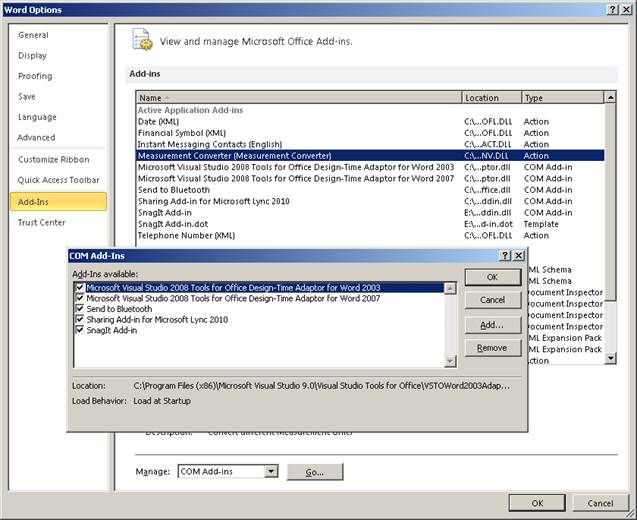
Task: Select the Telephone Number (XML) row
Action: (x=370, y=235)
